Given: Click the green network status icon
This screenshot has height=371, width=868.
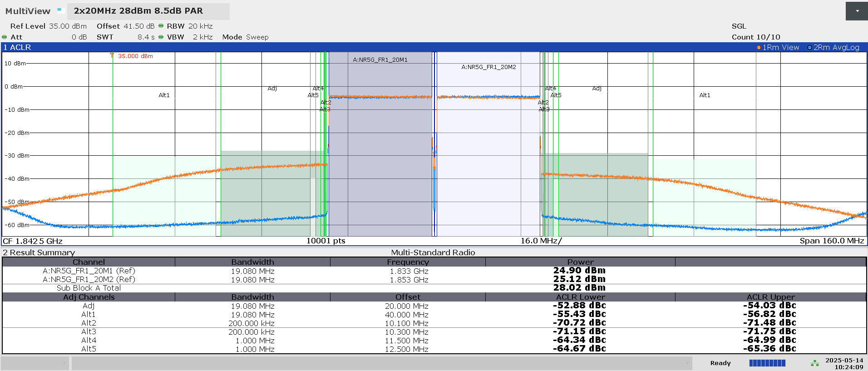Looking at the screenshot, I should 815,363.
